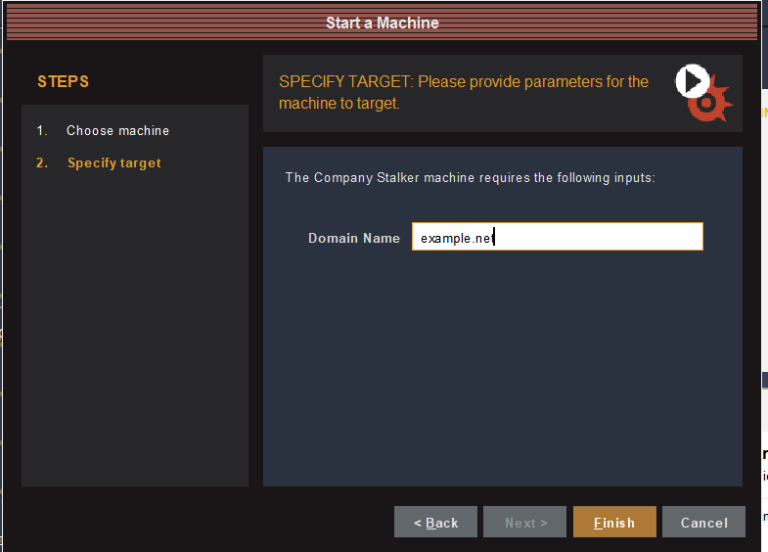Click the Company Stalker machine description
768x552 pixels.
coord(469,178)
